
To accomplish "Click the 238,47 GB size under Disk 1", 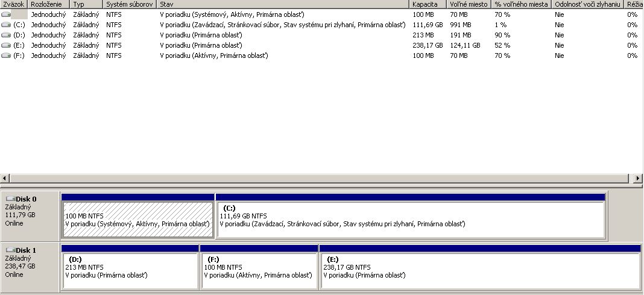I will click(20, 266).
